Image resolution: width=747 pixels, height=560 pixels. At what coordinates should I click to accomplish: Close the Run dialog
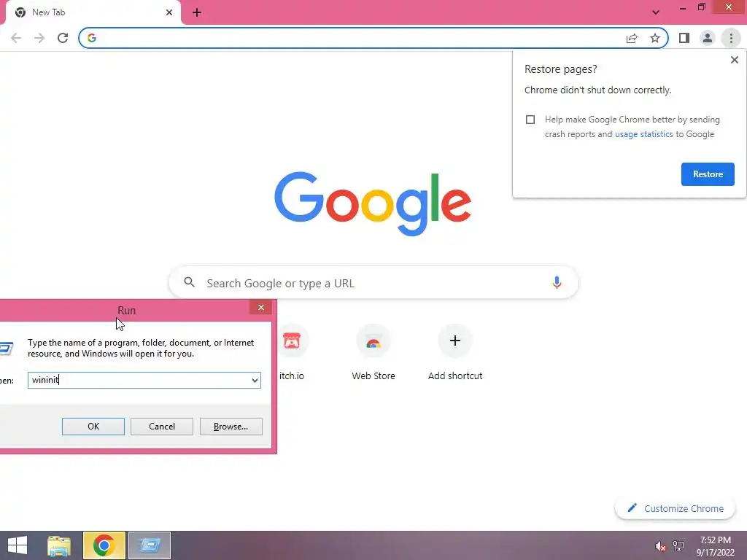[260, 308]
